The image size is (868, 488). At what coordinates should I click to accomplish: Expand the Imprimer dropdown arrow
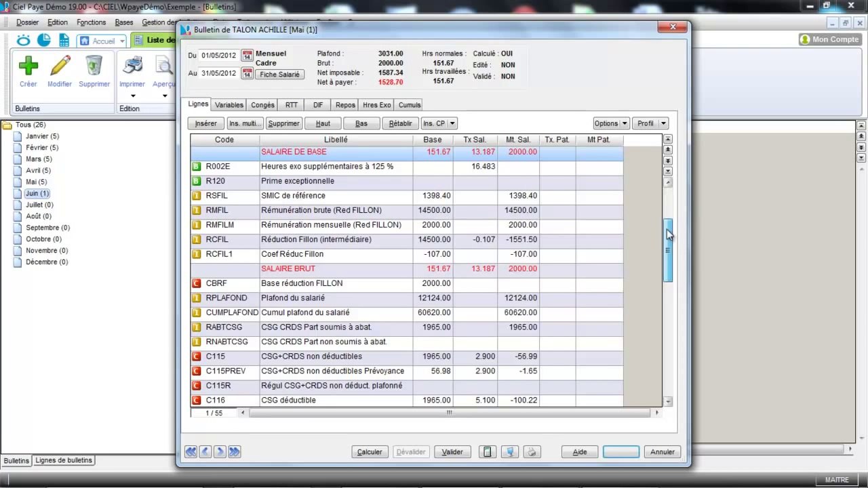click(132, 96)
